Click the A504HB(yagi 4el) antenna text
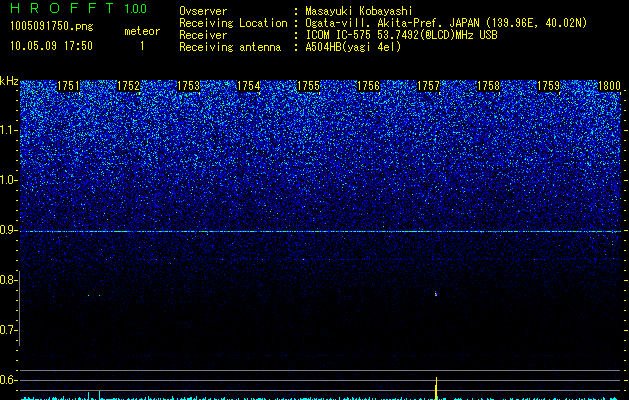The image size is (629, 400). 353,47
